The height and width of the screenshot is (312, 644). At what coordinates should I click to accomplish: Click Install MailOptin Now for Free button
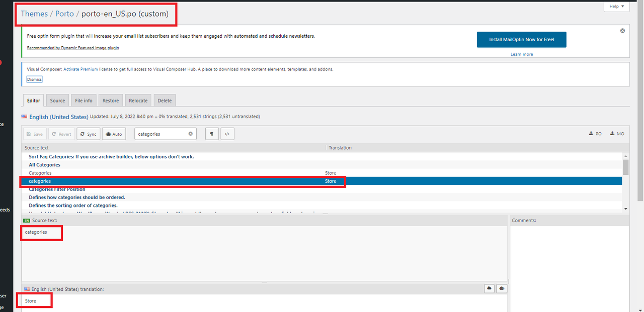pos(522,40)
